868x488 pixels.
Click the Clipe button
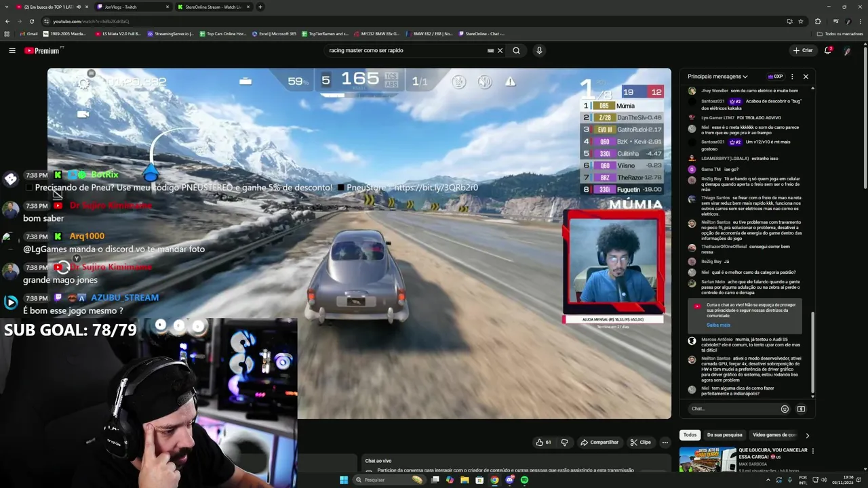(x=640, y=442)
